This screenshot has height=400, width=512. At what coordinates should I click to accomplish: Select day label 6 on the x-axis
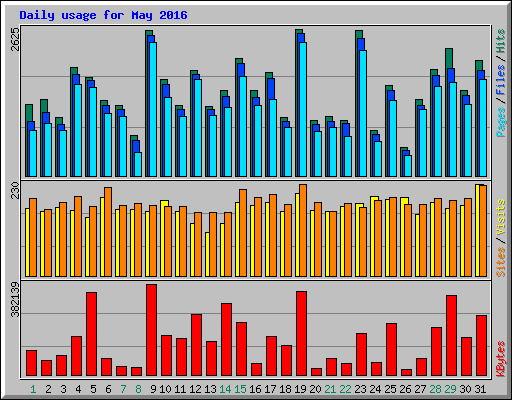pyautogui.click(x=108, y=389)
